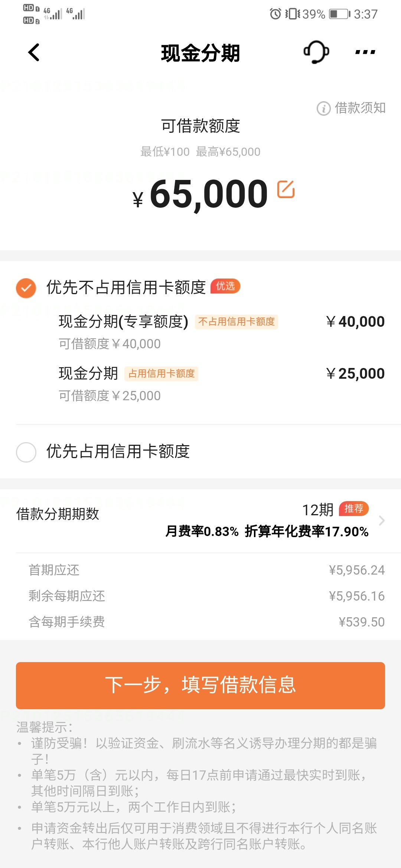Tap the alarm clock status icon

(275, 14)
